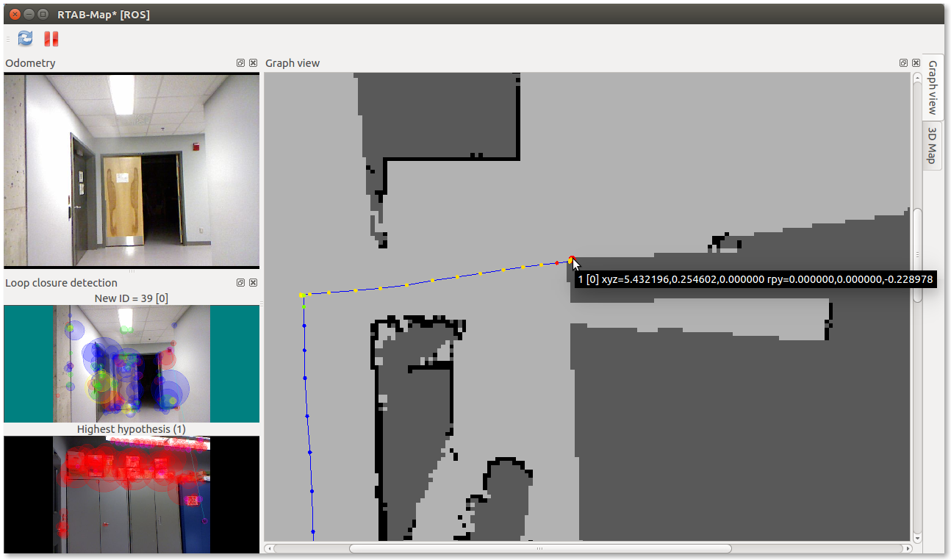Close the Loop closure detection panel
Viewport: 951px width, 560px height.
coord(253,283)
